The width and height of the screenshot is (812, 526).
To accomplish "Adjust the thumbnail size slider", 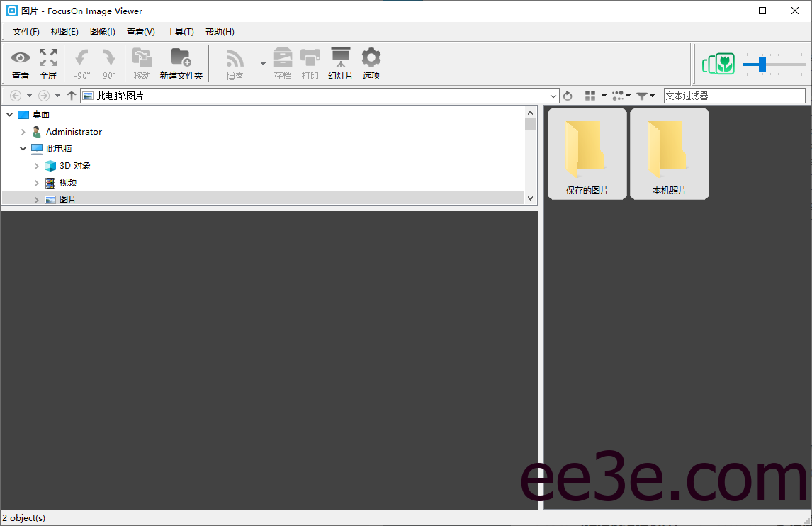I will click(764, 64).
